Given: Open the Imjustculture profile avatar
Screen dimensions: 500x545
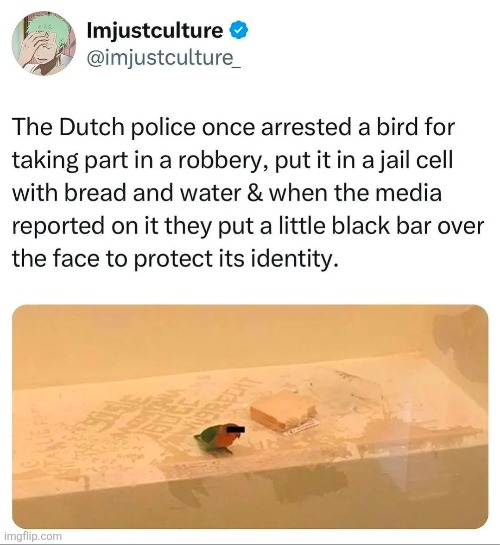Looking at the screenshot, I should coord(44,43).
